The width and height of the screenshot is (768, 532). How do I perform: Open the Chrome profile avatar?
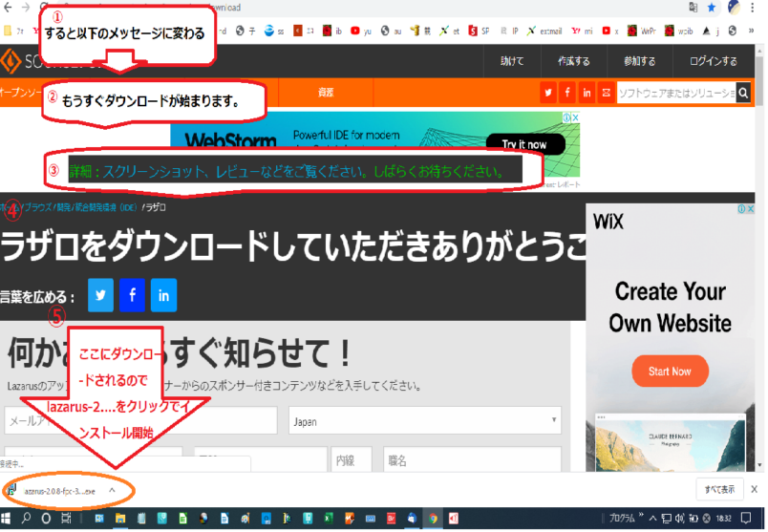[734, 8]
